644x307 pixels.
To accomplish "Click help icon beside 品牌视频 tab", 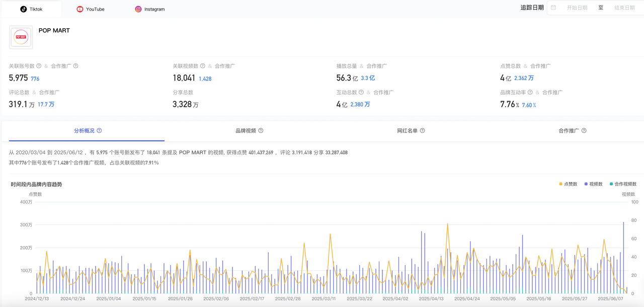I will 261,130.
